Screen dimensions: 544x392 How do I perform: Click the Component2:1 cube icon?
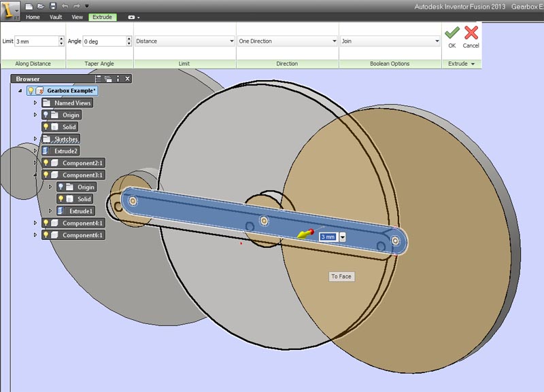54,163
